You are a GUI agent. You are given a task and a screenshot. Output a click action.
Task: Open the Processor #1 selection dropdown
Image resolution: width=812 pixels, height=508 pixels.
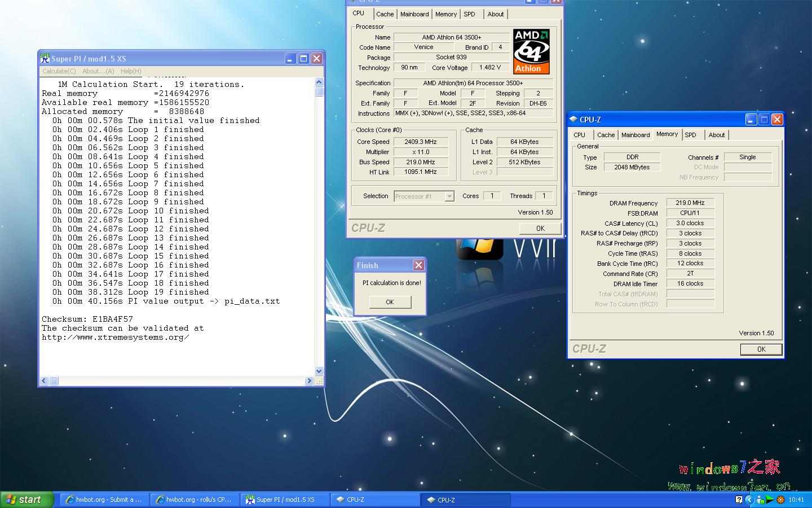point(449,196)
